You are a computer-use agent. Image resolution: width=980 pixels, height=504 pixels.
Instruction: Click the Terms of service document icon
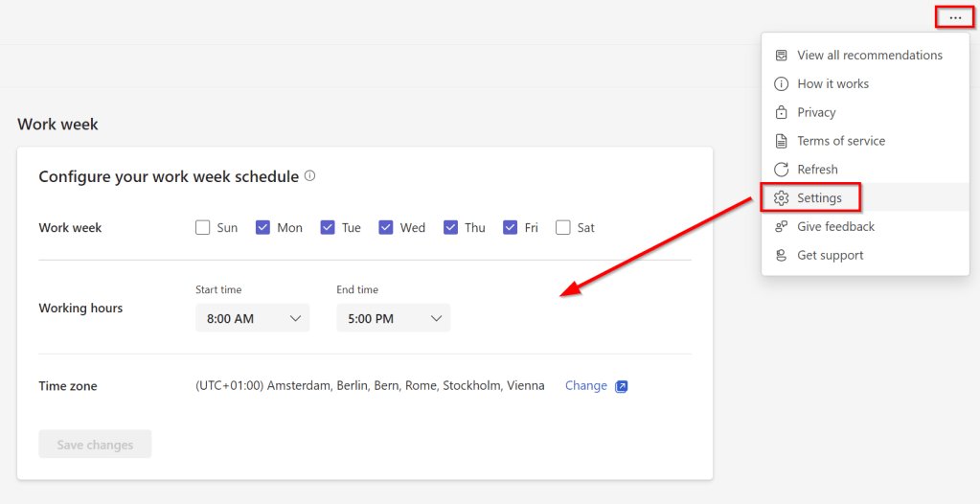pos(782,141)
